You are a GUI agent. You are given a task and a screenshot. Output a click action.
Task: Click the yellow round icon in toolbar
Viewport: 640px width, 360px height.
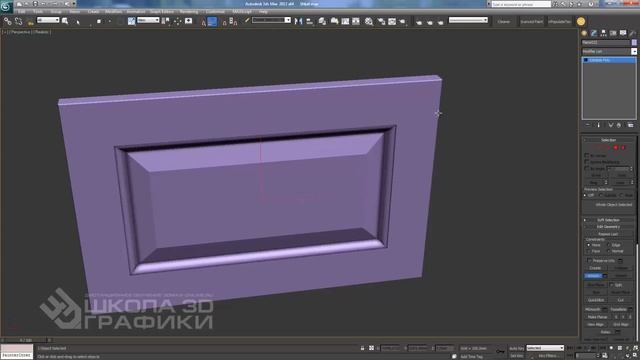(x=581, y=21)
